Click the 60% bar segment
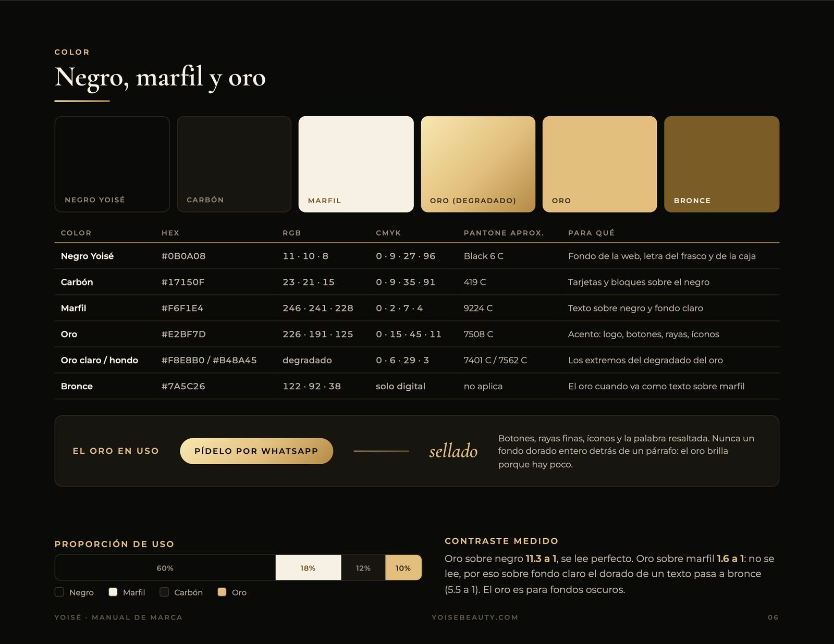This screenshot has width=834, height=644. point(165,568)
